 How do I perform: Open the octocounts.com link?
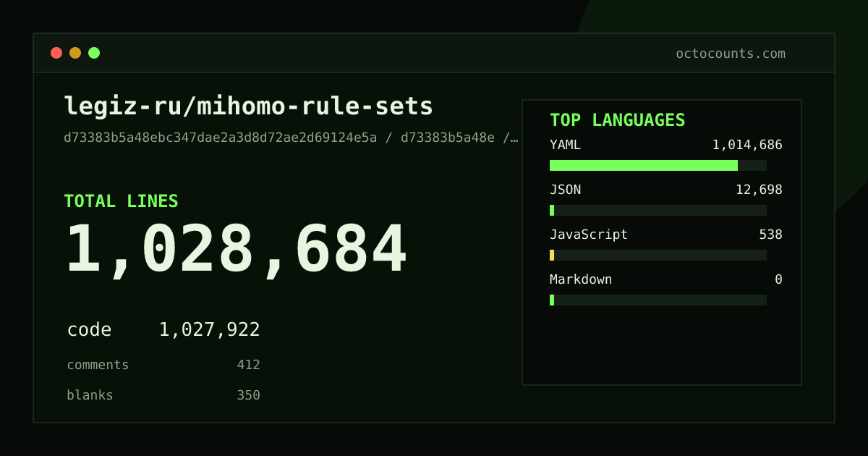click(x=731, y=54)
